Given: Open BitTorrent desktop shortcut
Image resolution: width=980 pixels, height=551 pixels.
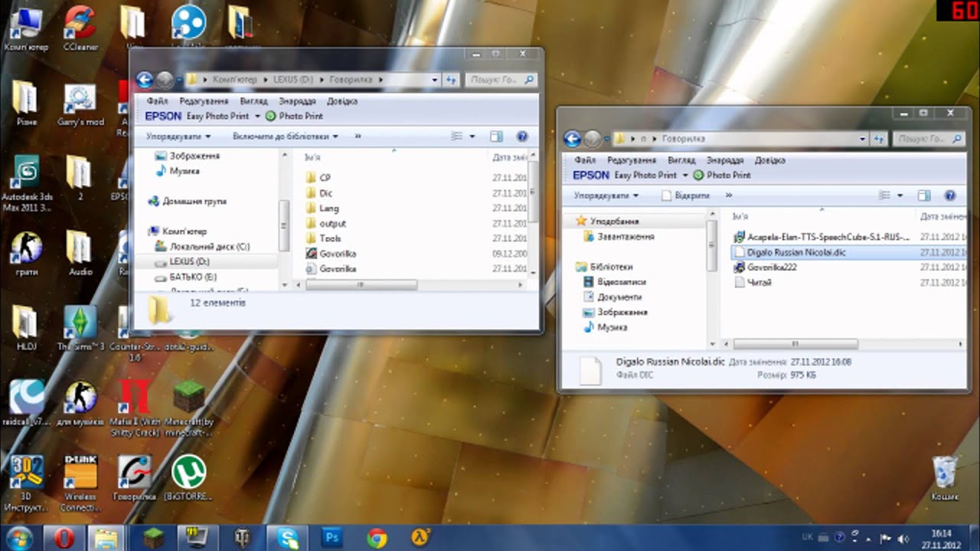Looking at the screenshot, I should point(188,477).
